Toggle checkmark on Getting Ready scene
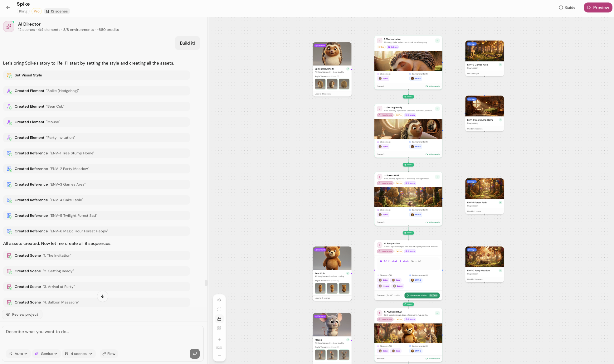 (437, 109)
